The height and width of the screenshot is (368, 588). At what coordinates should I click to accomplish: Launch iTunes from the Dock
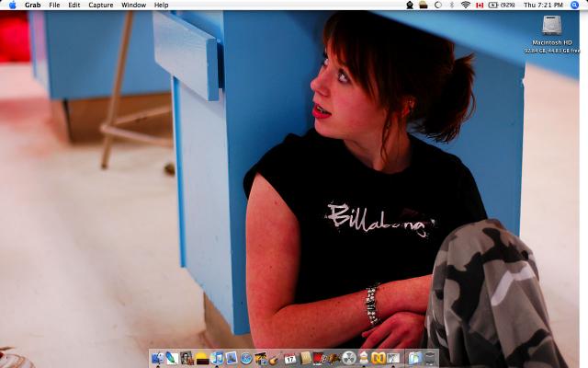click(x=216, y=358)
